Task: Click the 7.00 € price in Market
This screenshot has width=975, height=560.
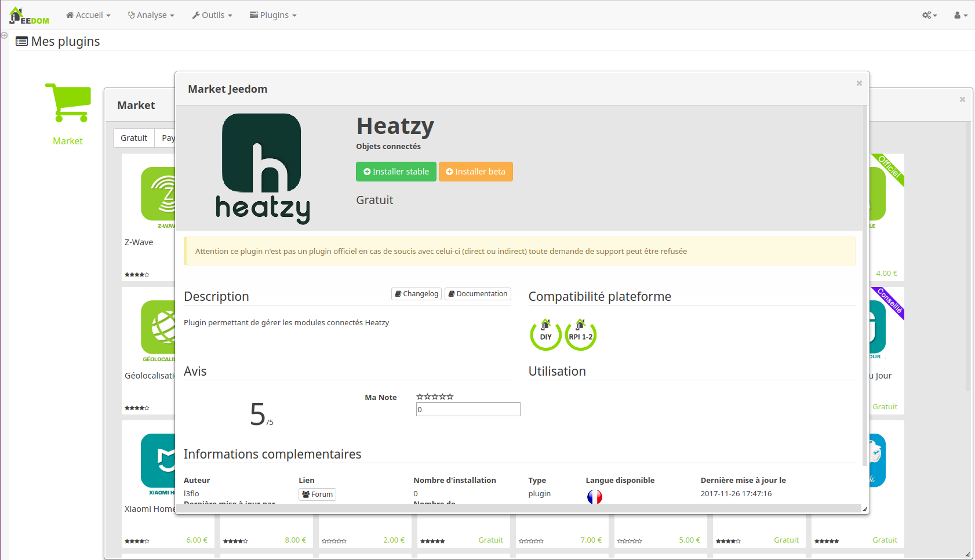Action: click(x=591, y=540)
